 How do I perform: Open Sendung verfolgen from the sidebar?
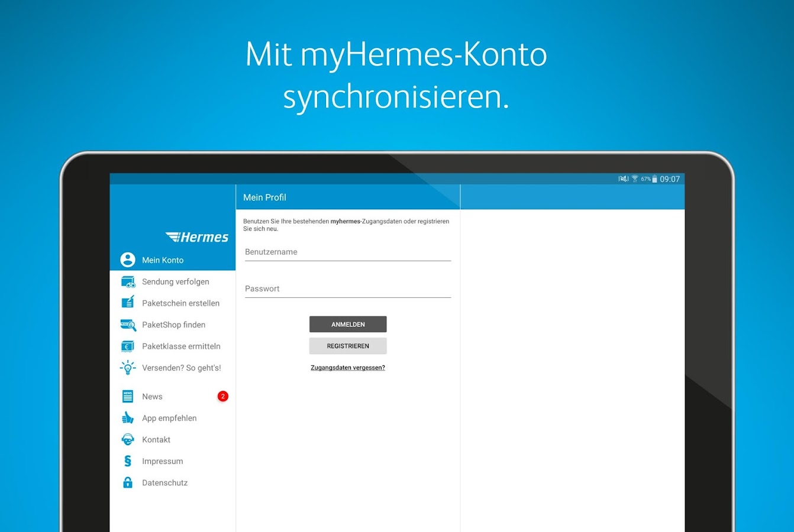(x=173, y=281)
